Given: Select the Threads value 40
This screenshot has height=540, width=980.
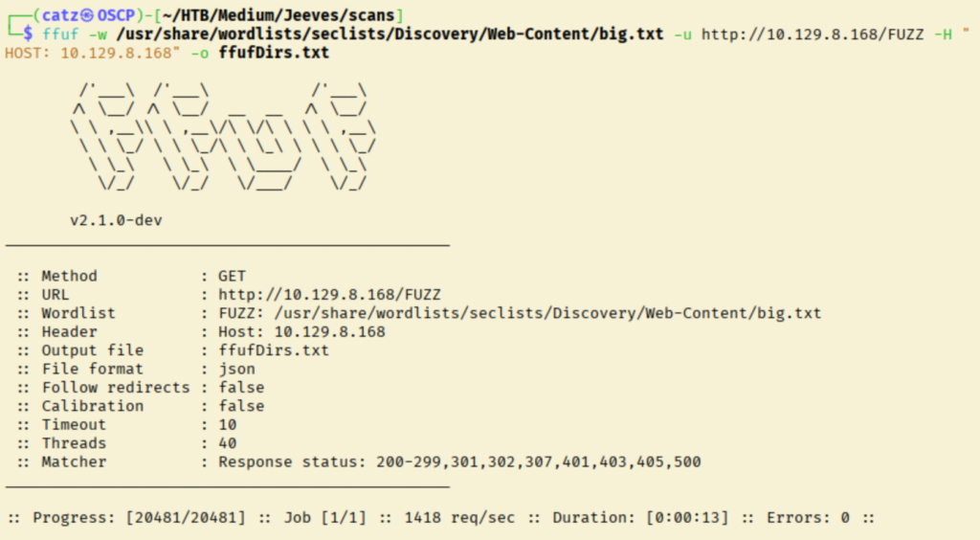Looking at the screenshot, I should coord(227,443).
